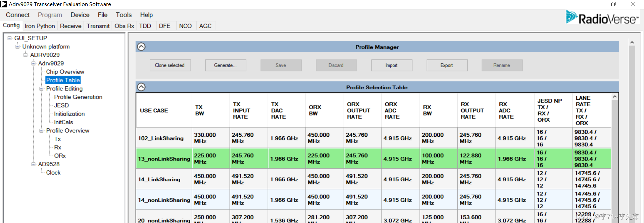Click the application icon in title bar
The height and width of the screenshot is (223, 644).
click(x=4, y=4)
